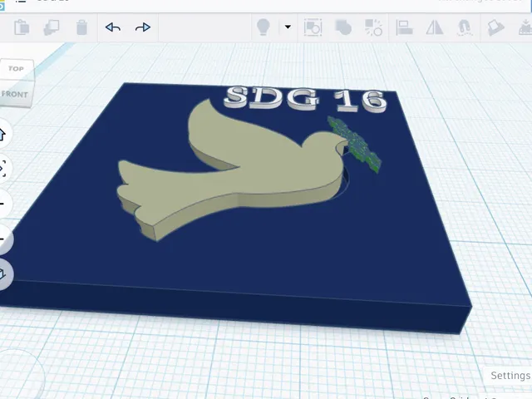
Task: Undo the last action
Action: pyautogui.click(x=113, y=27)
